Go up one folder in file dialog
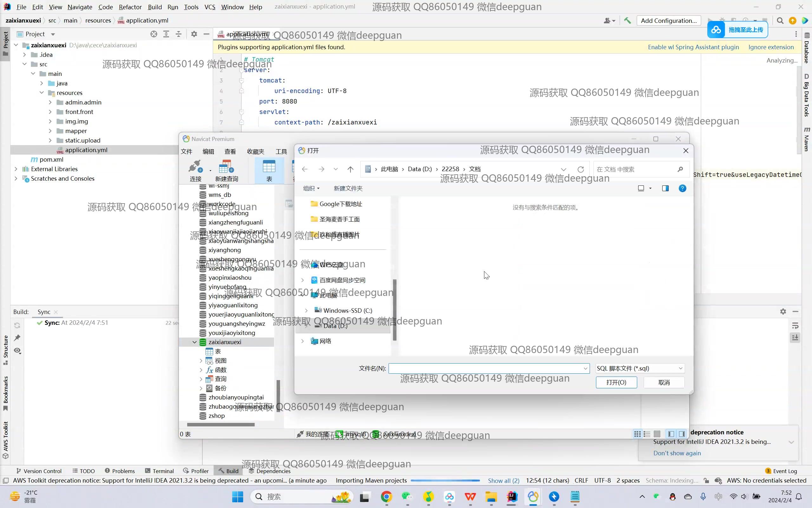Image resolution: width=812 pixels, height=508 pixels. (350, 169)
